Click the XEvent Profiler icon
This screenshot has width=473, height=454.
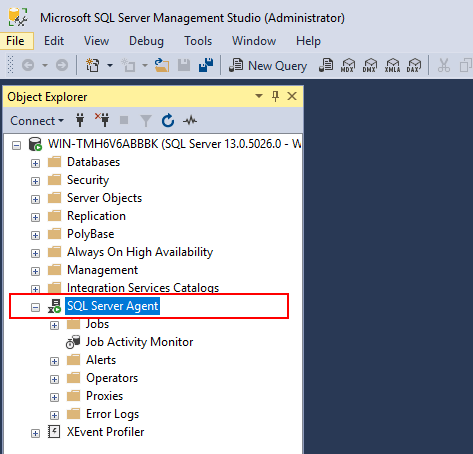pos(54,432)
